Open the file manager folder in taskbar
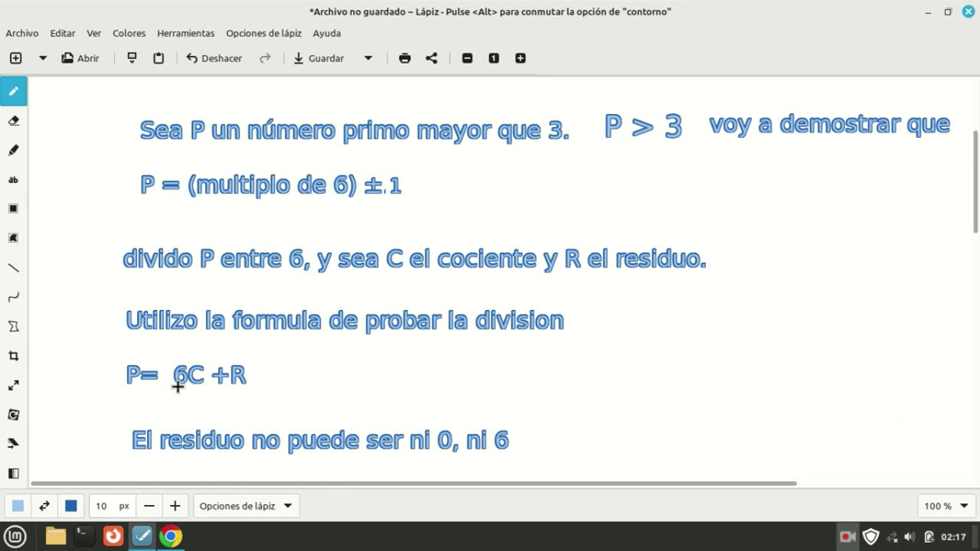980x551 pixels. (x=56, y=536)
